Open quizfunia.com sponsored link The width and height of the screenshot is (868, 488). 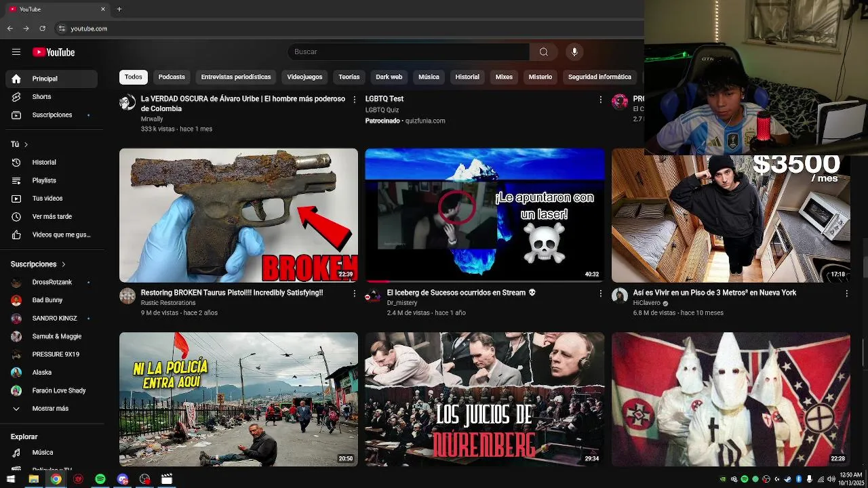click(x=425, y=121)
